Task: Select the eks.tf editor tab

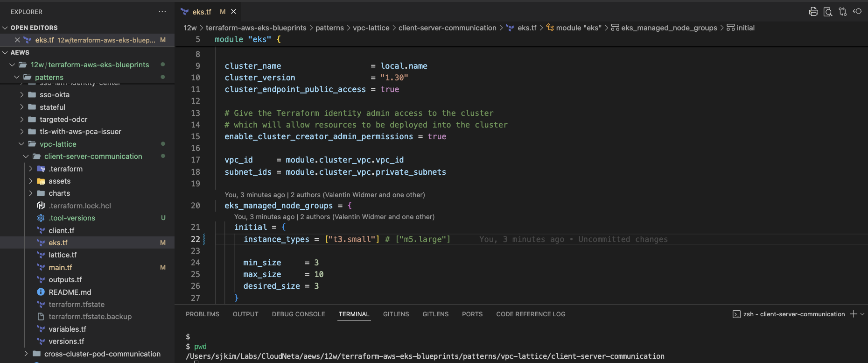Action: (202, 12)
